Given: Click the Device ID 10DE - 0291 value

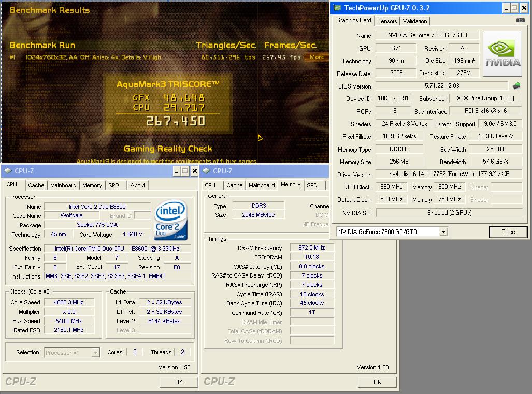Looking at the screenshot, I should pos(393,99).
